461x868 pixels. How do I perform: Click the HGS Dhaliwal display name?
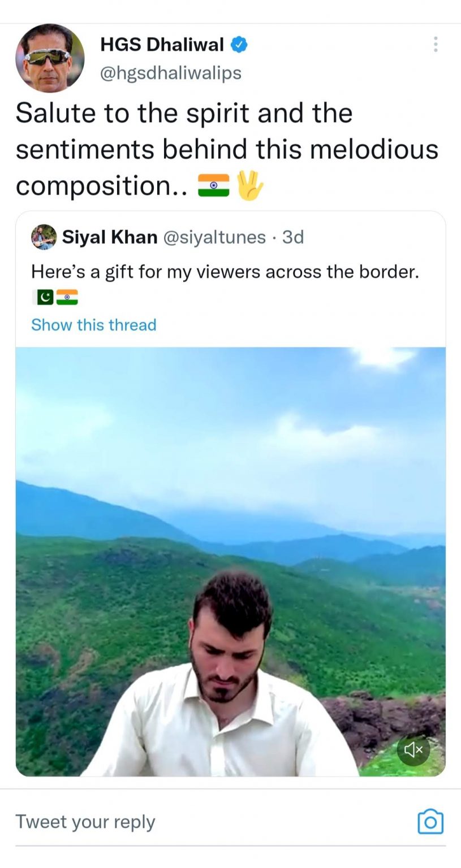[162, 45]
